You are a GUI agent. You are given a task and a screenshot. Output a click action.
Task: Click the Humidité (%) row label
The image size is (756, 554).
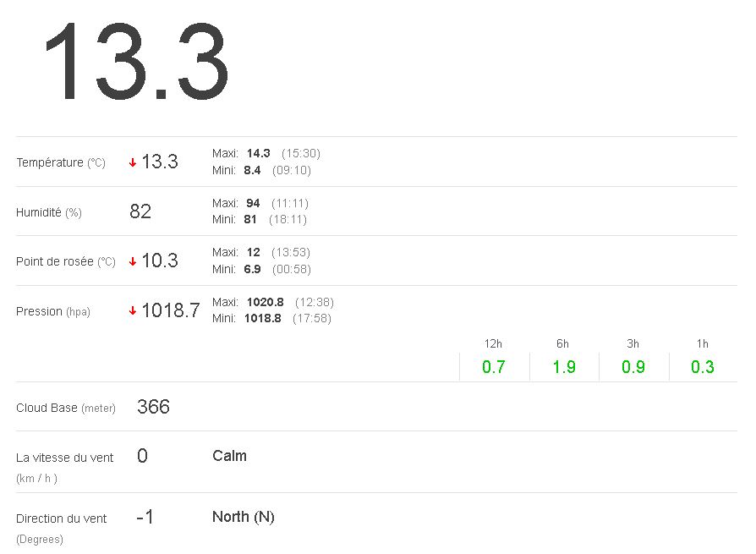pos(49,212)
